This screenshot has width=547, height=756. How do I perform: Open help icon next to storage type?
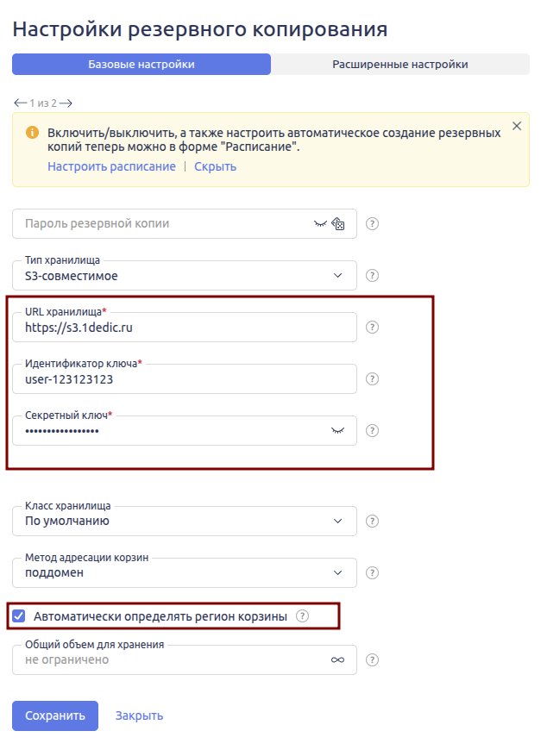(x=373, y=276)
